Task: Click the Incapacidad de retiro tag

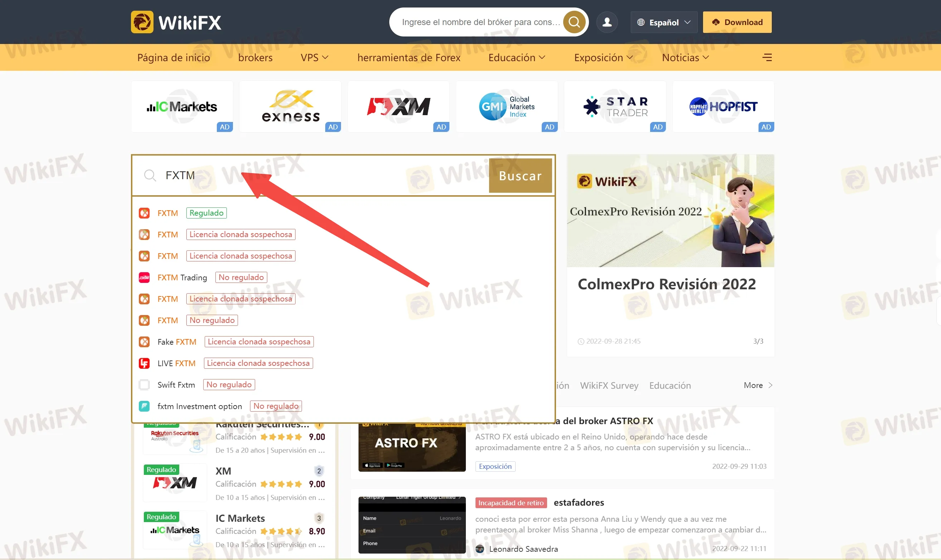Action: (x=511, y=503)
